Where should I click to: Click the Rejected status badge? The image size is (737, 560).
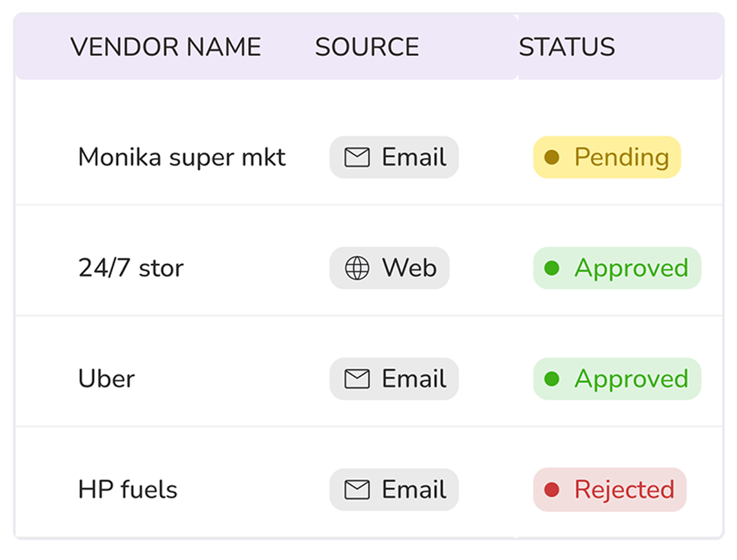click(x=609, y=490)
